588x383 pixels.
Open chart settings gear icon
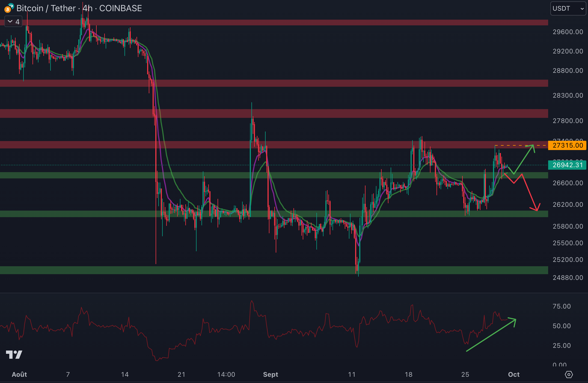click(x=569, y=375)
